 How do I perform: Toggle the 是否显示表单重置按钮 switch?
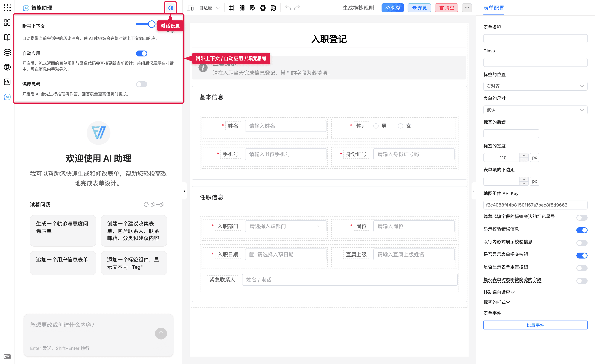582,268
